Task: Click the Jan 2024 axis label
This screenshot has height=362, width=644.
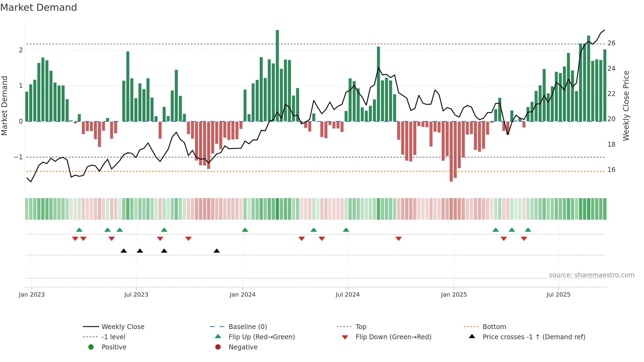Action: pyautogui.click(x=243, y=294)
